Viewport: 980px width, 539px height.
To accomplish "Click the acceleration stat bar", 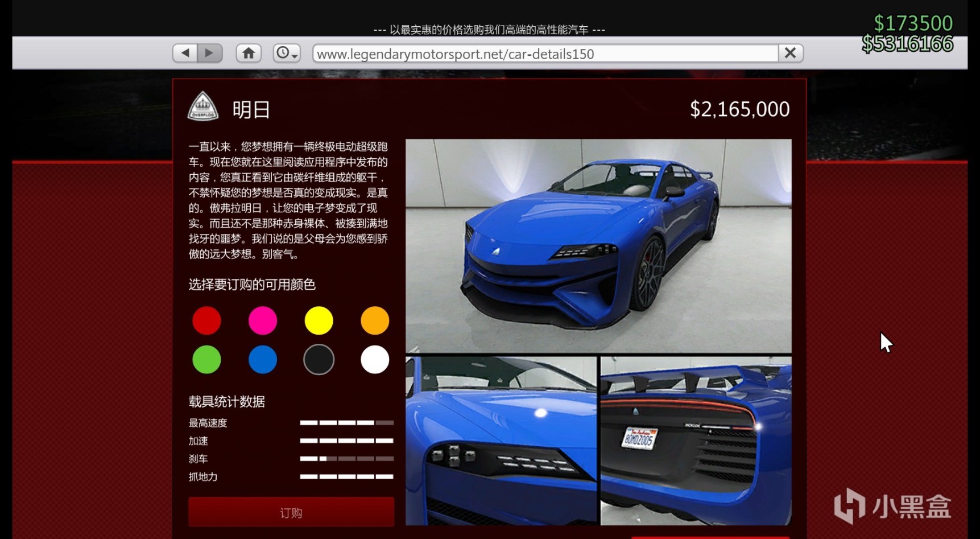I will 347,441.
